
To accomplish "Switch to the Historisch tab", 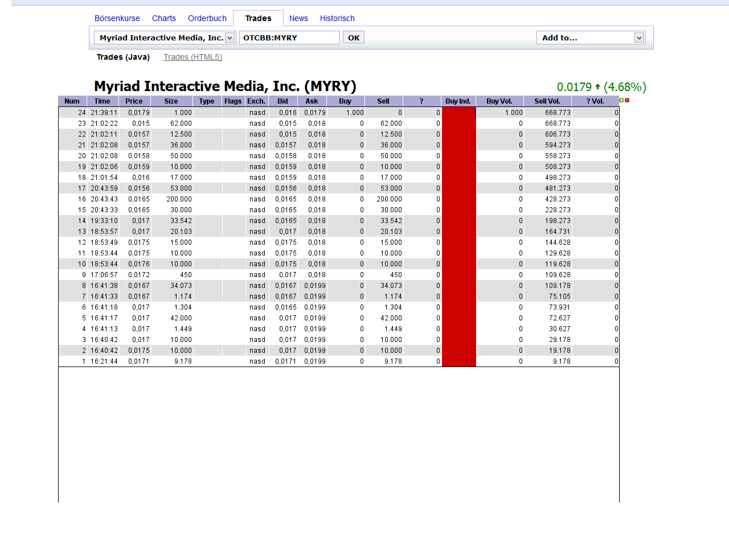I will tap(337, 18).
